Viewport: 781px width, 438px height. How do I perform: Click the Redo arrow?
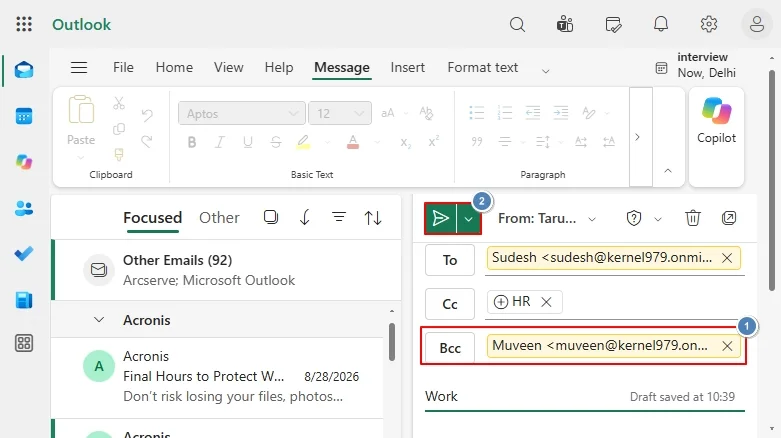(x=147, y=142)
